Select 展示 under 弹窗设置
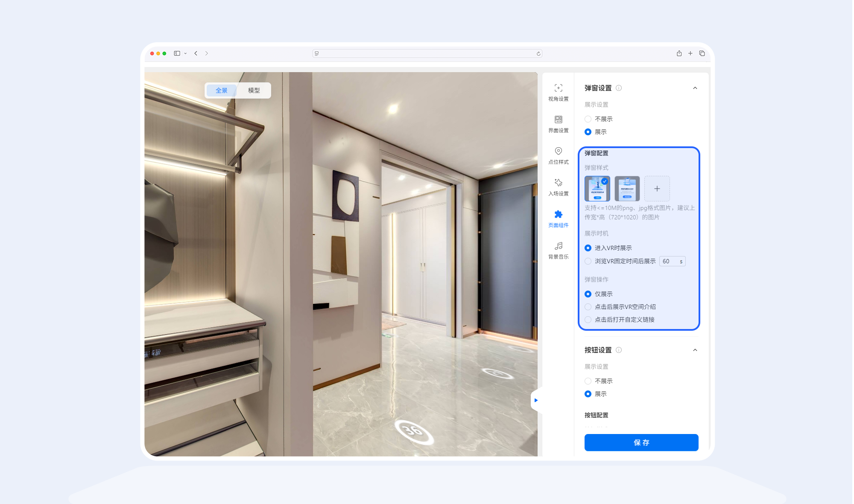The height and width of the screenshot is (504, 854). click(x=596, y=132)
